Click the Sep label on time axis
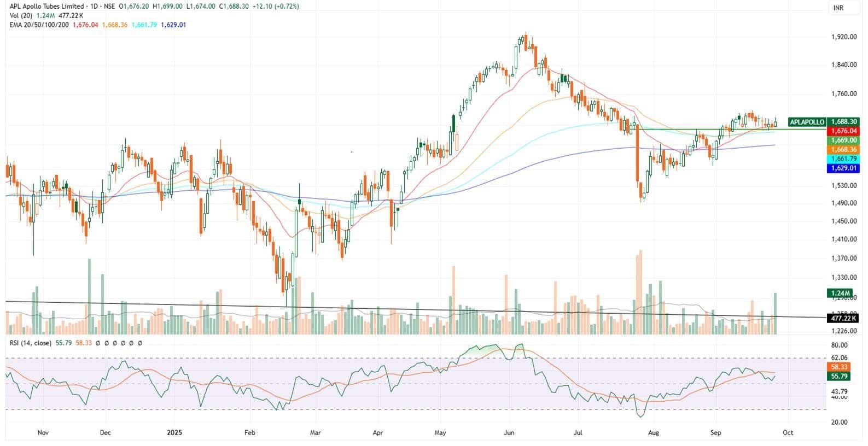The image size is (868, 446). 715,433
